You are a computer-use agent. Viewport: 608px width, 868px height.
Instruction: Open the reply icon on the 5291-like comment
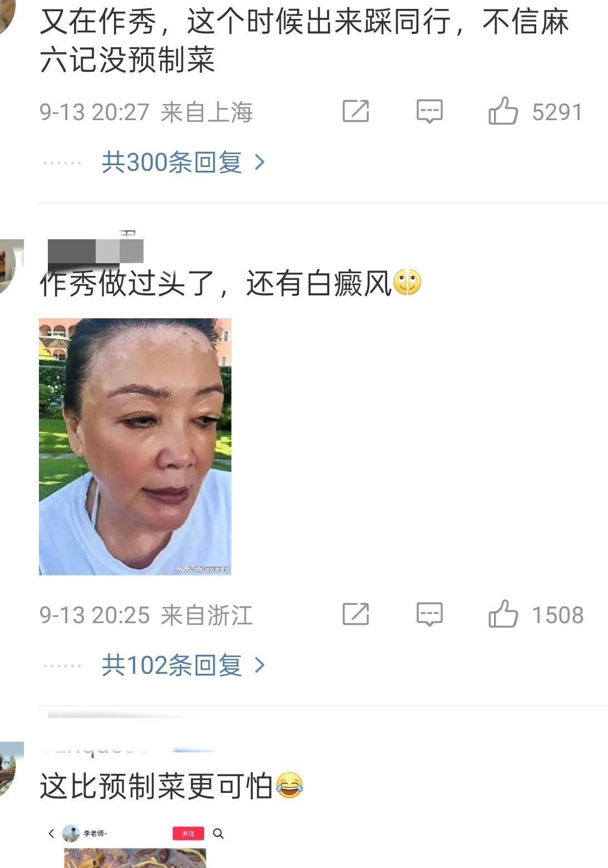(429, 111)
